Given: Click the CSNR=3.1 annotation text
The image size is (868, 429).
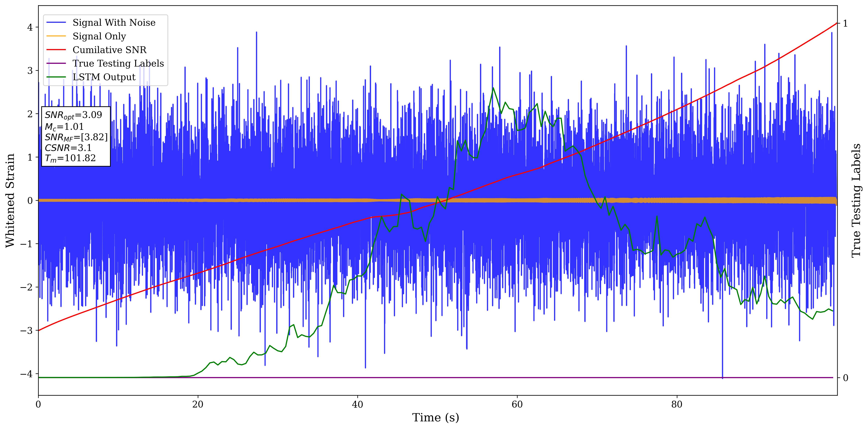Looking at the screenshot, I should click(68, 148).
